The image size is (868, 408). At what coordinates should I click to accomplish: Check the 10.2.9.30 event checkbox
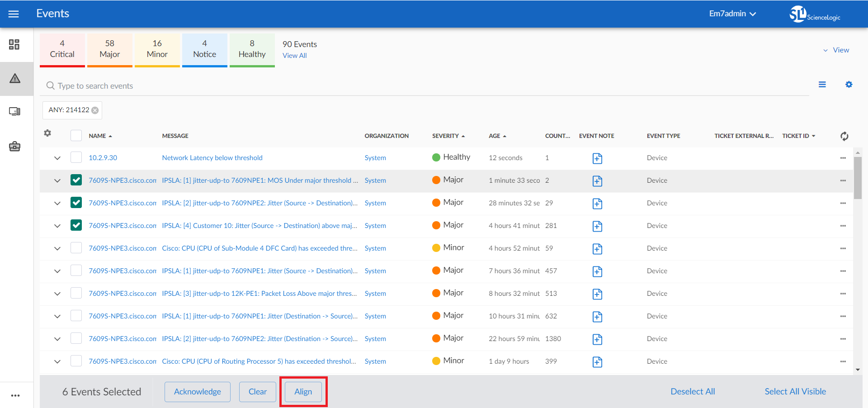[x=76, y=157]
